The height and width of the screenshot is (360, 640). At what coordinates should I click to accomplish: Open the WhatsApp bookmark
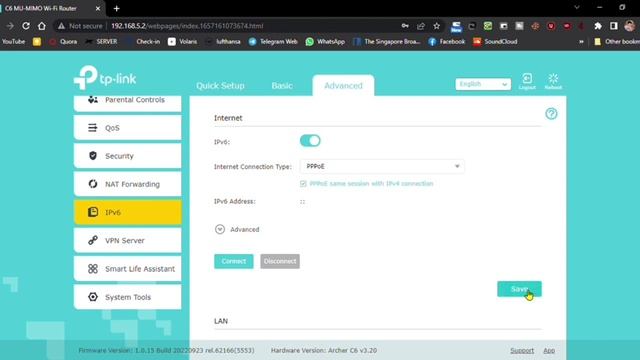coord(325,42)
